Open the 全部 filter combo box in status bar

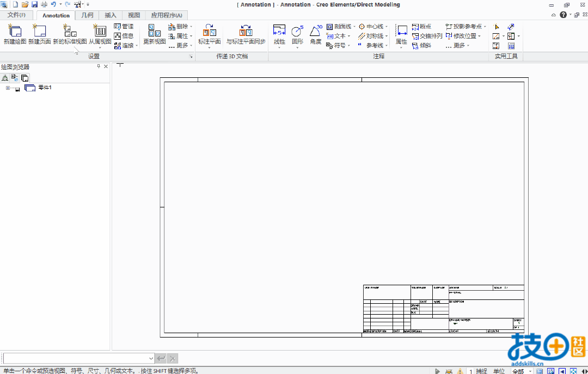[522, 371]
